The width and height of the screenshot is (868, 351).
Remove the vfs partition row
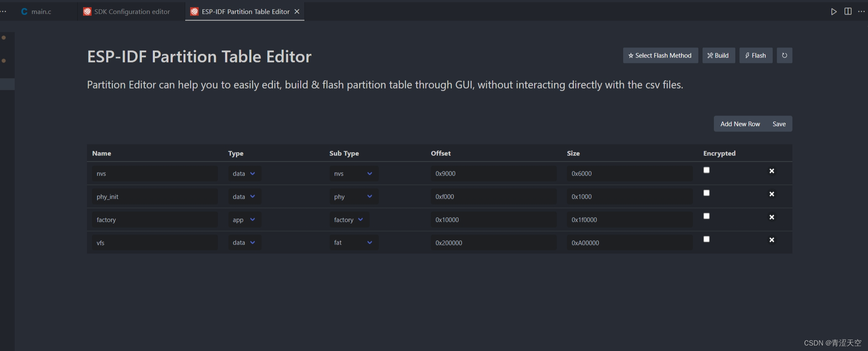(x=772, y=240)
